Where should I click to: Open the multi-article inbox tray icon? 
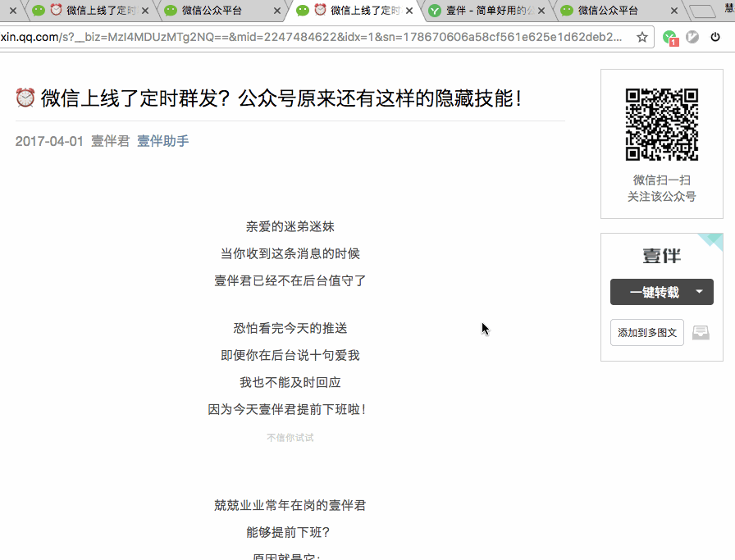701,333
